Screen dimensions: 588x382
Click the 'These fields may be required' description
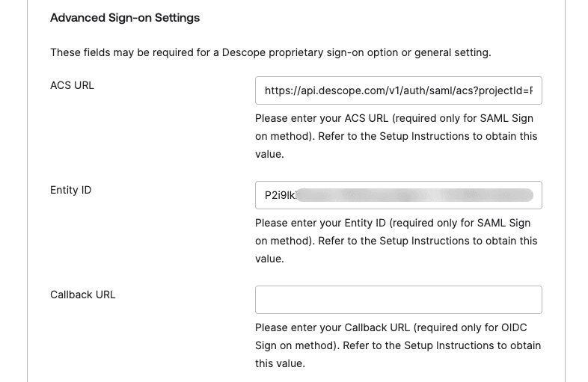(270, 52)
